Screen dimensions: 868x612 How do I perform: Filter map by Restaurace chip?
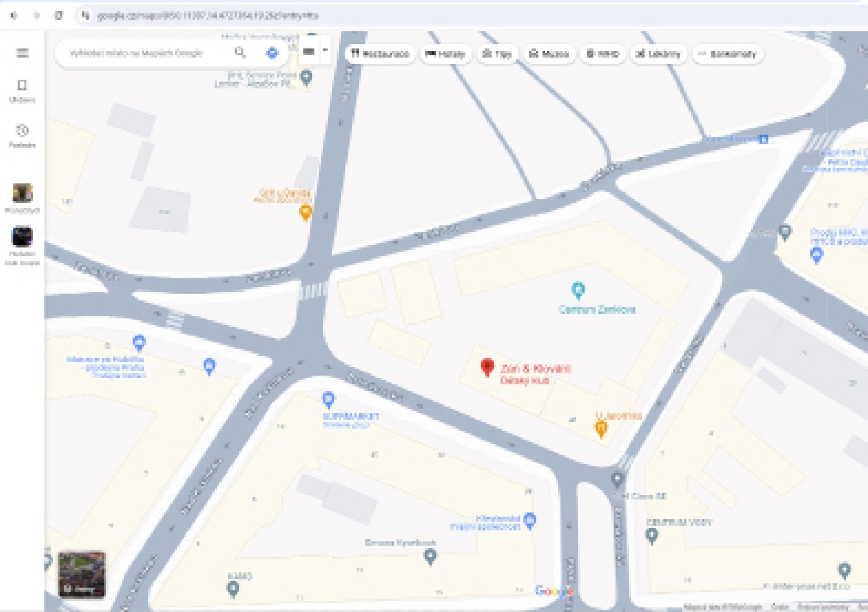coord(380,54)
